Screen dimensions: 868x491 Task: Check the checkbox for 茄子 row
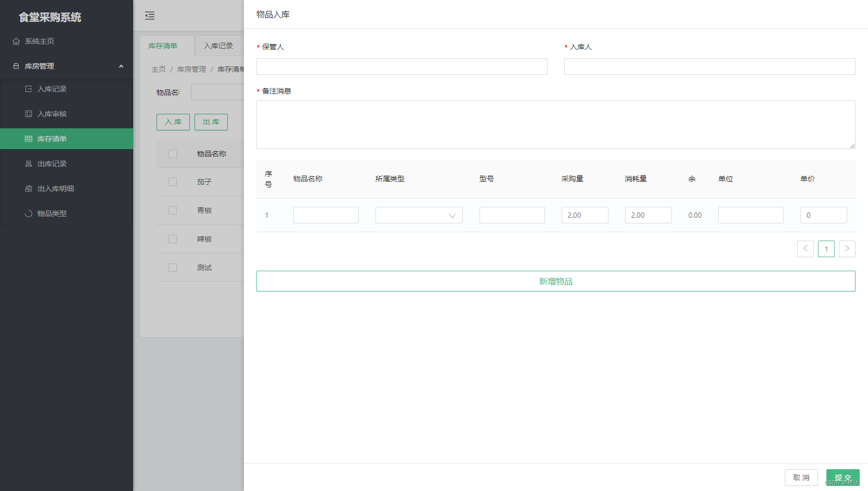[x=173, y=182]
